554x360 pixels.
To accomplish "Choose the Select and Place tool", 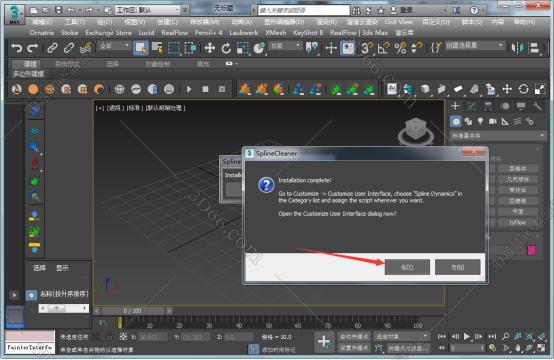I will (x=259, y=48).
